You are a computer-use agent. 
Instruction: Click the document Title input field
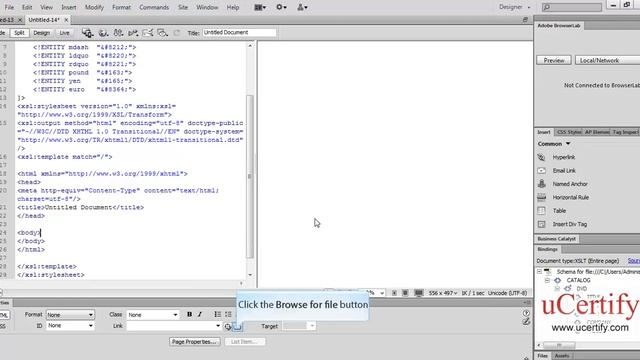(239, 32)
